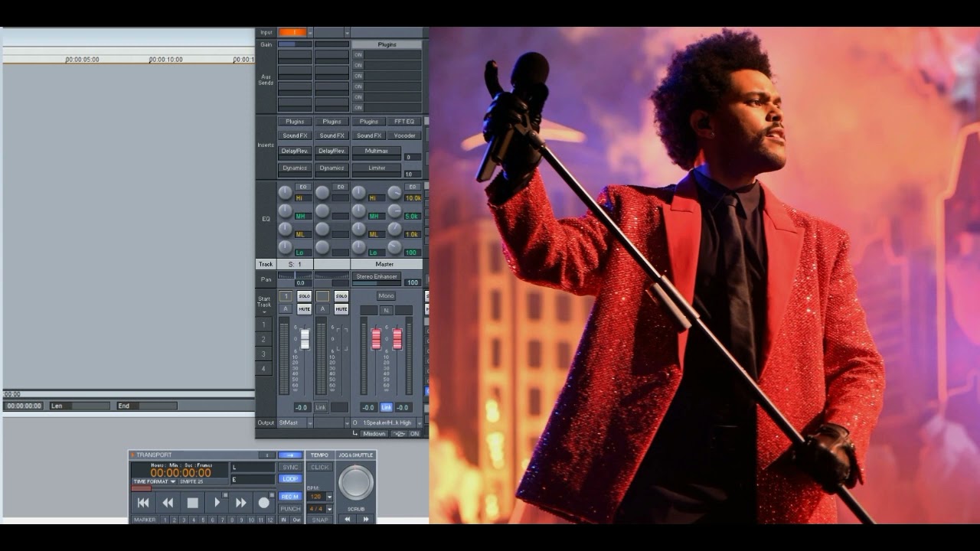Scrub forward with the right arrow under SCRUB

pyautogui.click(x=366, y=519)
